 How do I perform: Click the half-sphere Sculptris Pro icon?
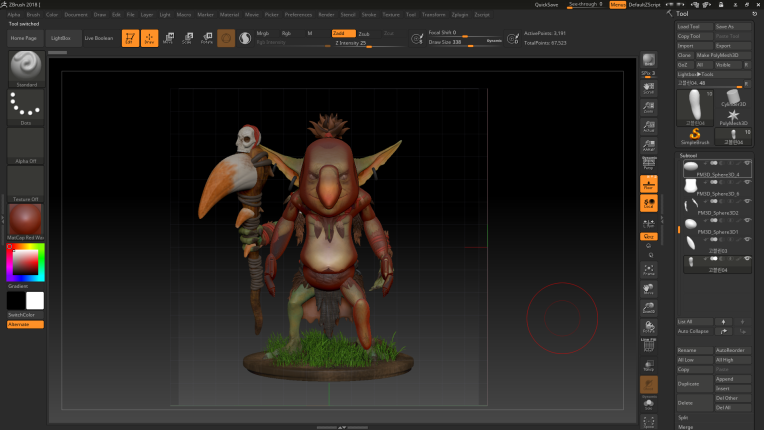coord(245,38)
